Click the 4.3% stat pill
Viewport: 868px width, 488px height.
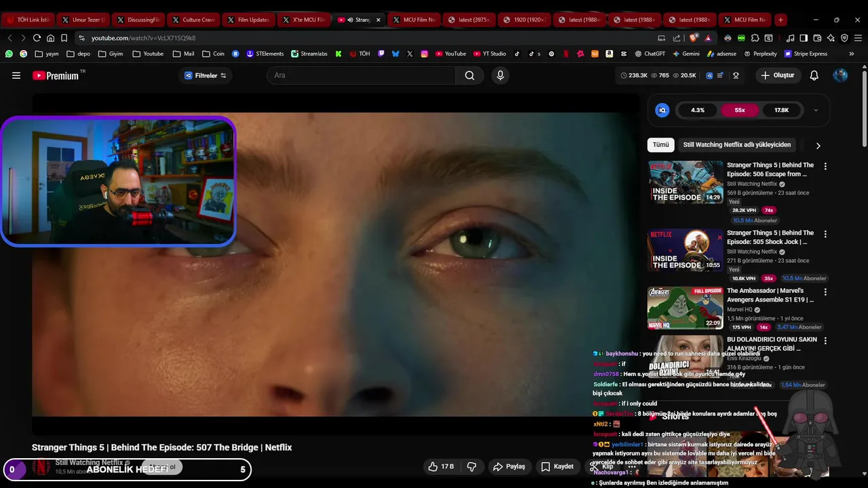point(698,110)
